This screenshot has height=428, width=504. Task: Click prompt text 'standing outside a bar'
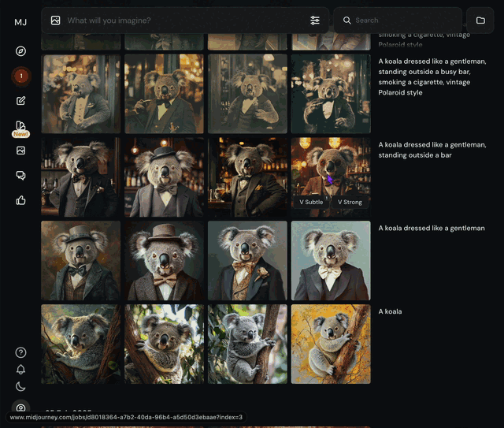[x=415, y=155]
